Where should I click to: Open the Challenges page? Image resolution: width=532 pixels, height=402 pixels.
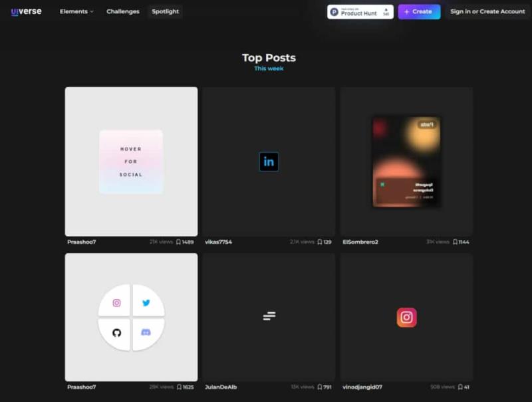[123, 11]
